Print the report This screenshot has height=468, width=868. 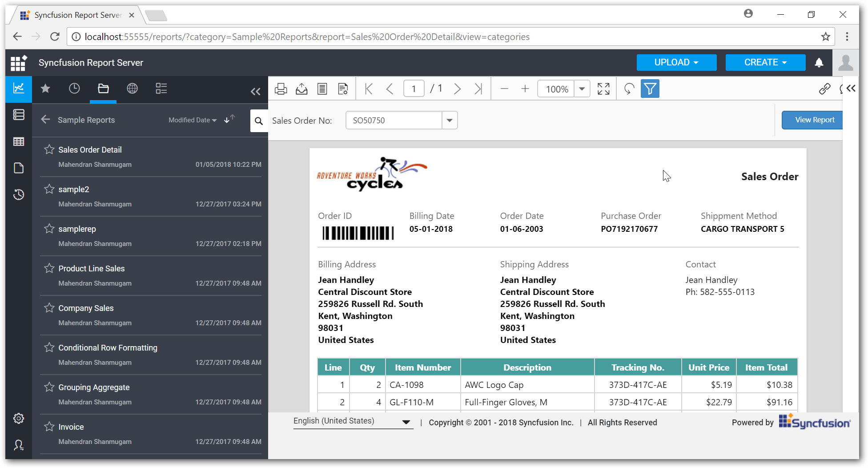[x=281, y=89]
